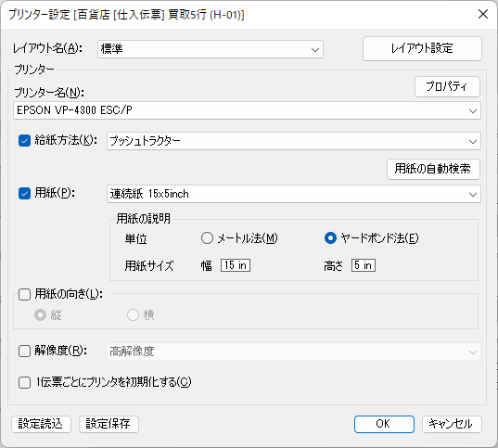Select ヤードポンド法(E) radio button
Image resolution: width=498 pixels, height=448 pixels.
(x=330, y=238)
